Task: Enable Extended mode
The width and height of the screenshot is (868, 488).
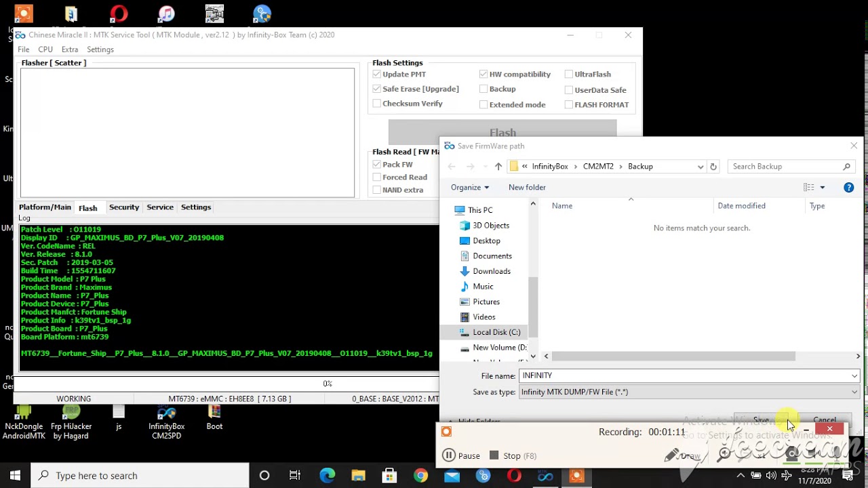Action: click(x=484, y=104)
